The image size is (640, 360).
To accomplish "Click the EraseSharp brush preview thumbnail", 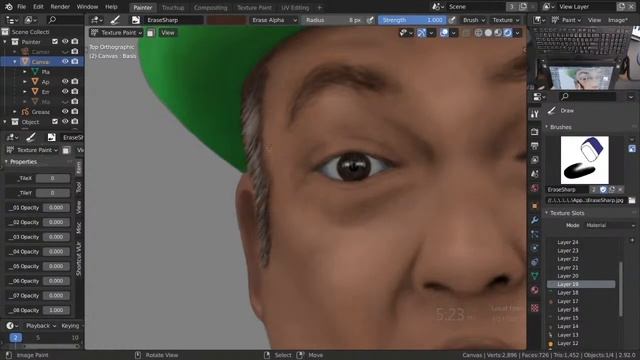I will point(584,160).
